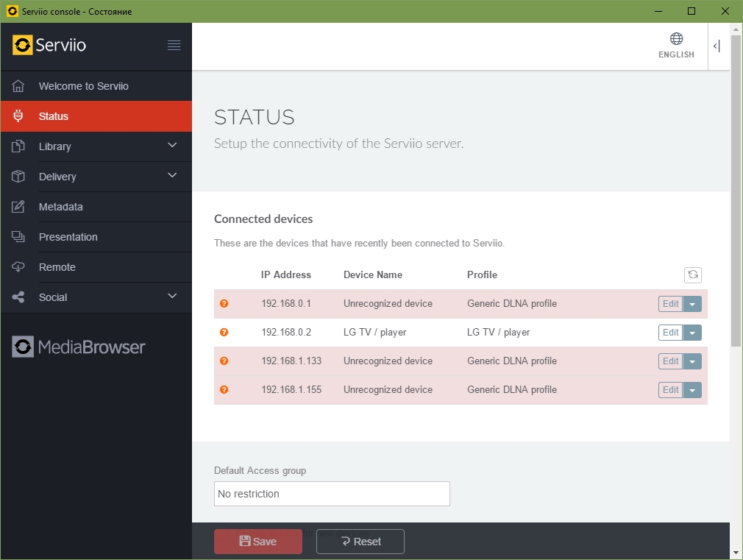Click question mark icon for 192.168.1.155
The image size is (743, 560).
(224, 389)
